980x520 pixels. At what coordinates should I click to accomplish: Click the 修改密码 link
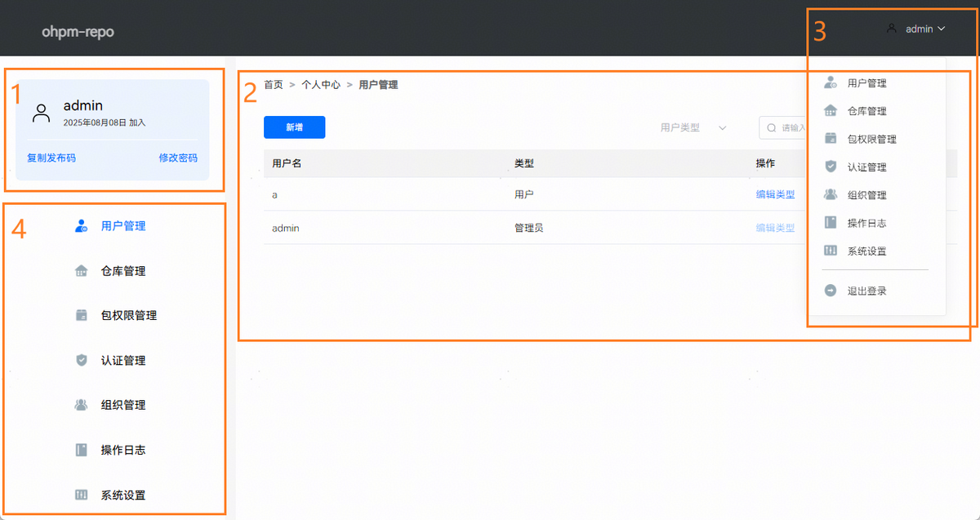[178, 158]
